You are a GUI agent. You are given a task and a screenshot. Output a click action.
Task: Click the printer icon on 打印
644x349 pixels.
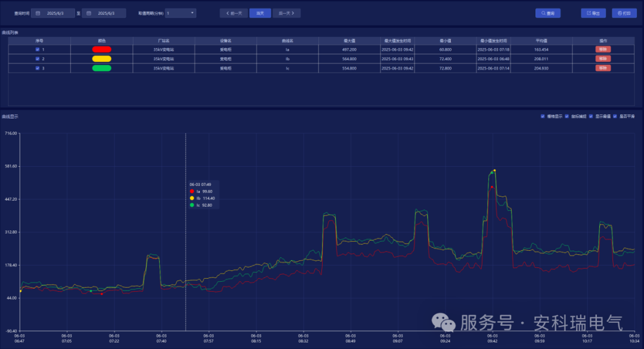click(620, 13)
